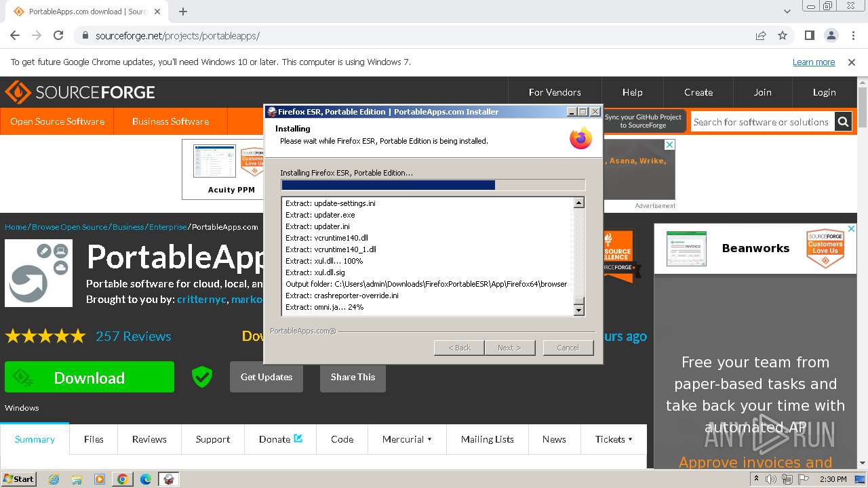Viewport: 868px width, 488px height.
Task: Open the File Explorer taskbar icon
Action: point(77,479)
